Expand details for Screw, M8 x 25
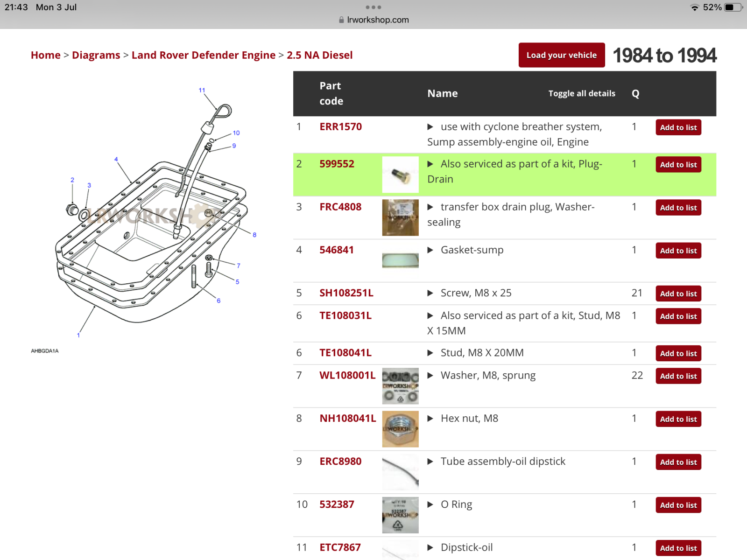 [430, 293]
